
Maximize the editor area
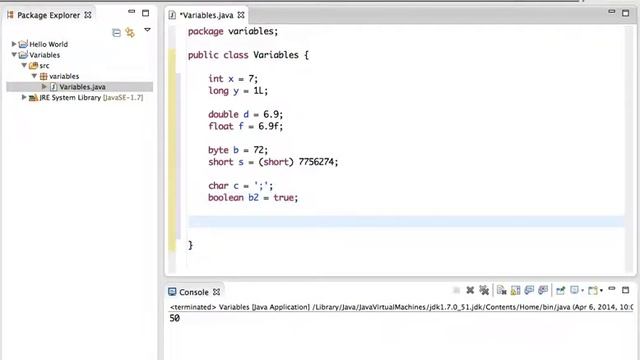(626, 13)
